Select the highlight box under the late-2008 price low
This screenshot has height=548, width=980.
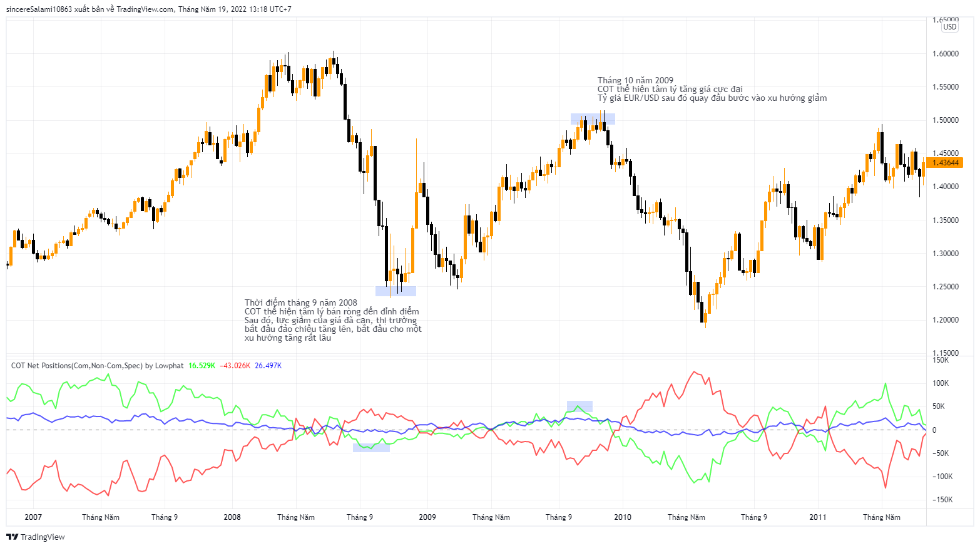[x=396, y=291]
